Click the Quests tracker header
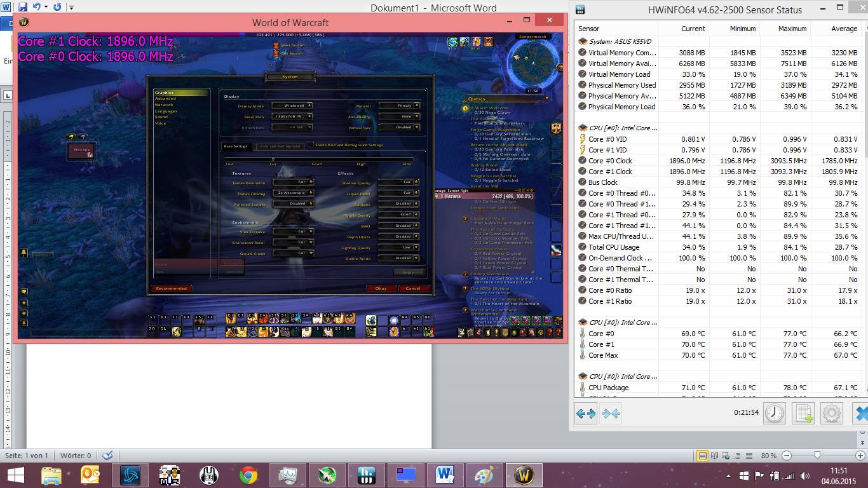This screenshot has height=488, width=868. click(477, 98)
